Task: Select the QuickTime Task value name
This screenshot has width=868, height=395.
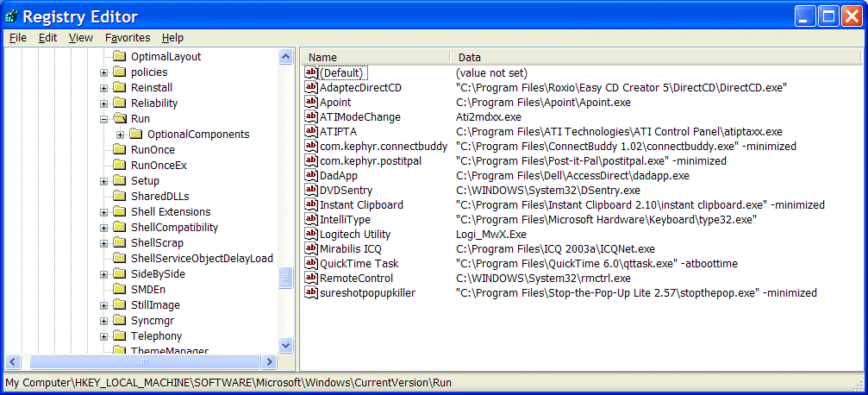Action: coord(359,263)
